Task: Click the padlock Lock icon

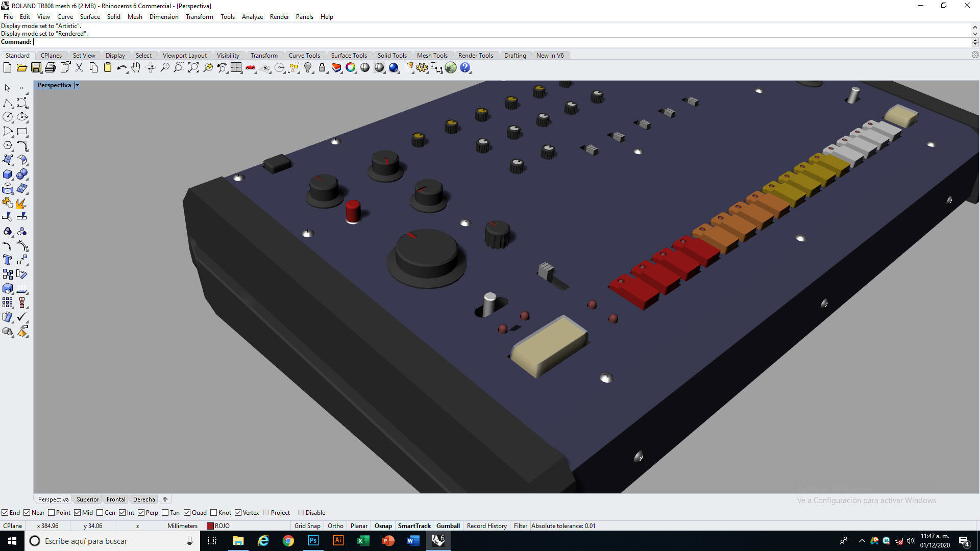Action: 322,67
